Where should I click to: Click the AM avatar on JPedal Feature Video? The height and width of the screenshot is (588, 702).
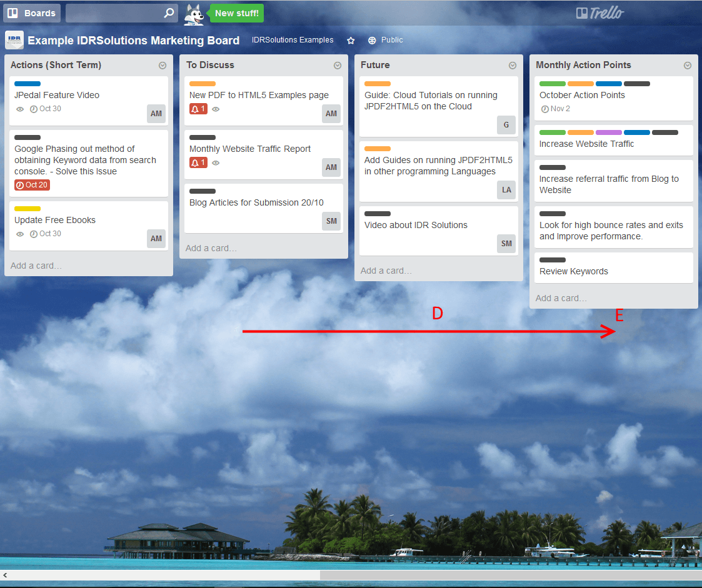156,114
